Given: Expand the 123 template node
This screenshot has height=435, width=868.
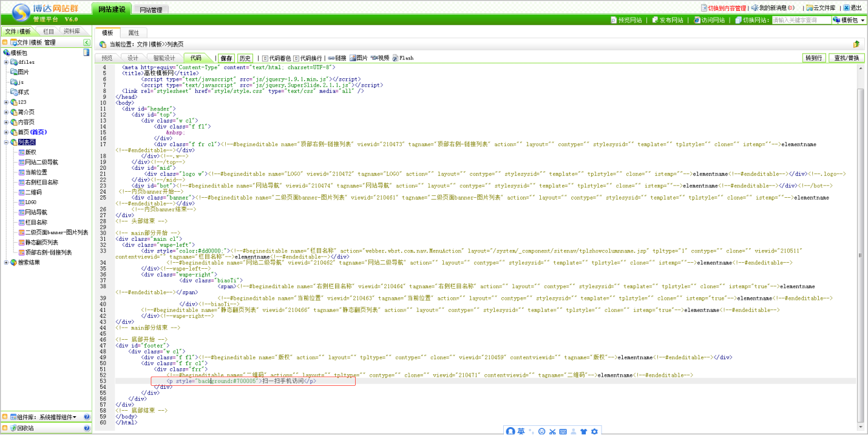Looking at the screenshot, I should point(6,102).
